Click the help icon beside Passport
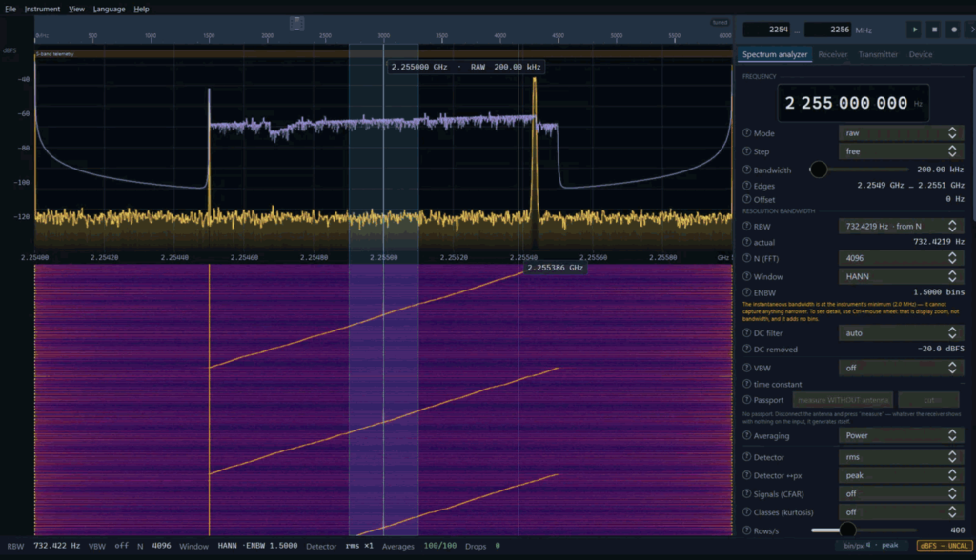The width and height of the screenshot is (976, 560). (746, 400)
